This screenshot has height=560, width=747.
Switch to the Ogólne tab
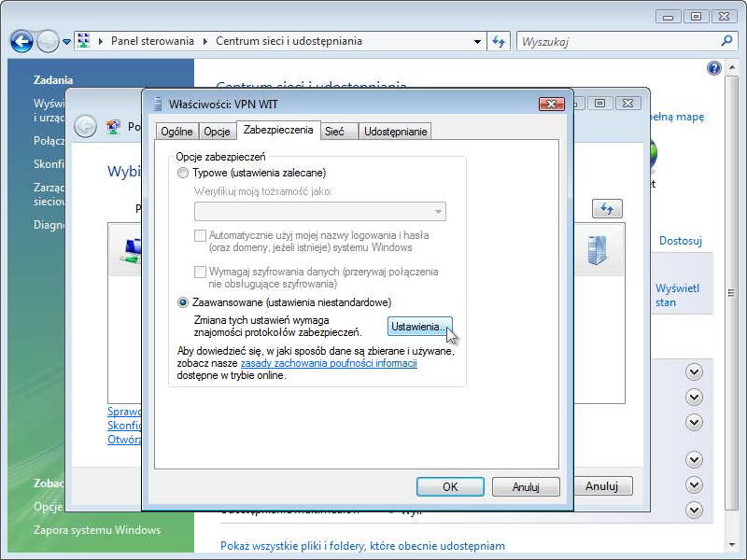(x=176, y=132)
